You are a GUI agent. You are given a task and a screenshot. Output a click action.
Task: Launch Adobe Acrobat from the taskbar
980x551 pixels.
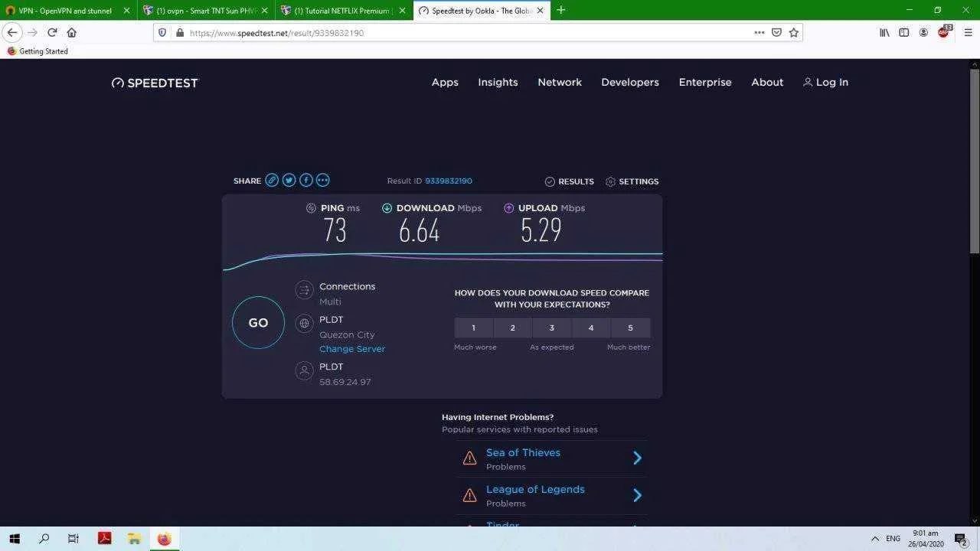105,539
